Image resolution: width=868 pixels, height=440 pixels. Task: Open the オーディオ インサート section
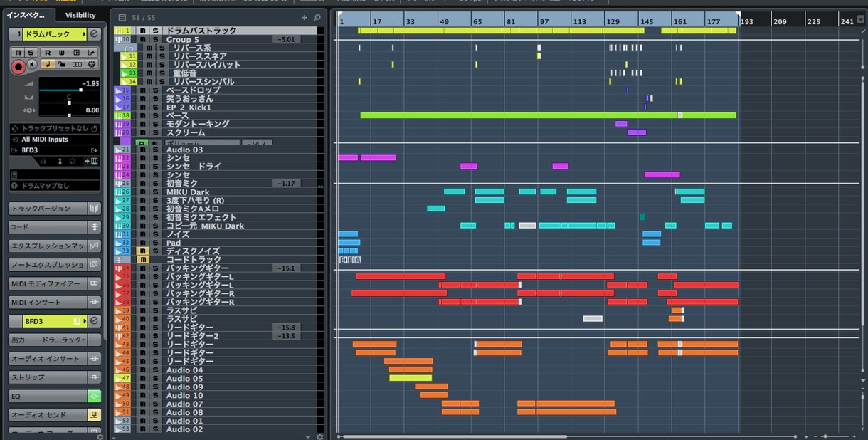tap(55, 358)
